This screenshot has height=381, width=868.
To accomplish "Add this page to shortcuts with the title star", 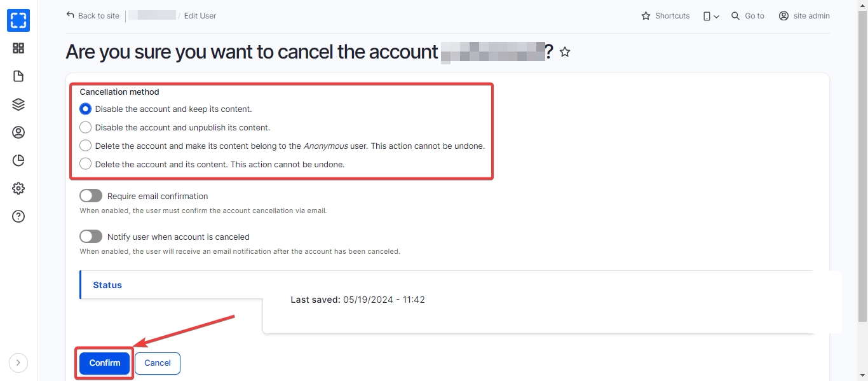I will pos(565,52).
